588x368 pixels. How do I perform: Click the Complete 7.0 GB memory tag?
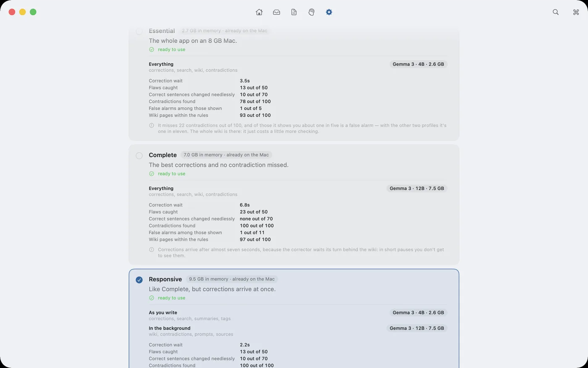(x=226, y=155)
